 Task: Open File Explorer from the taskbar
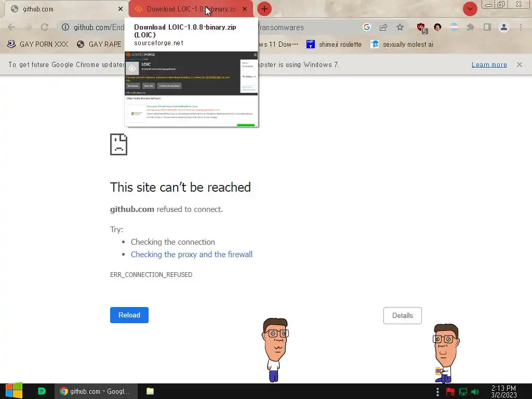[150, 391]
